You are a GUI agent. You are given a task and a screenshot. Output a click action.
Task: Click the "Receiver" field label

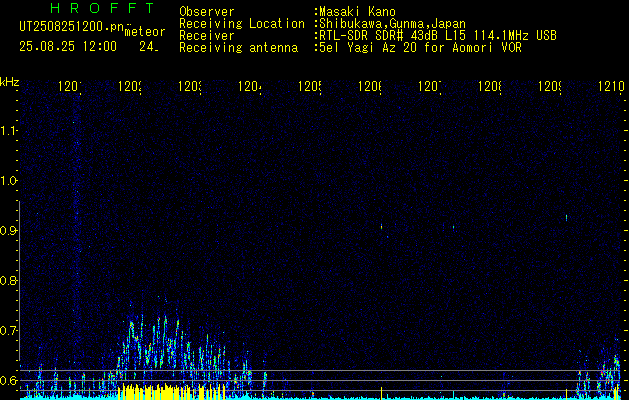click(207, 36)
